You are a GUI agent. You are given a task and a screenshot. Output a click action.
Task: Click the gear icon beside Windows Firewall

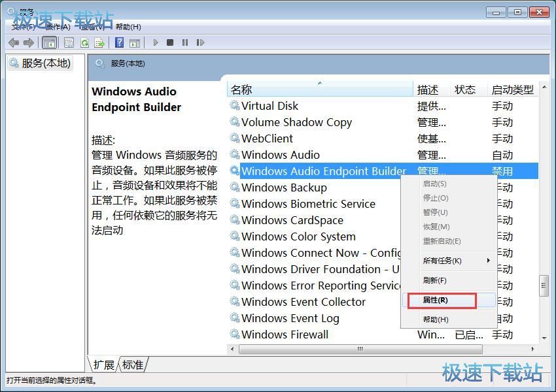click(x=235, y=335)
